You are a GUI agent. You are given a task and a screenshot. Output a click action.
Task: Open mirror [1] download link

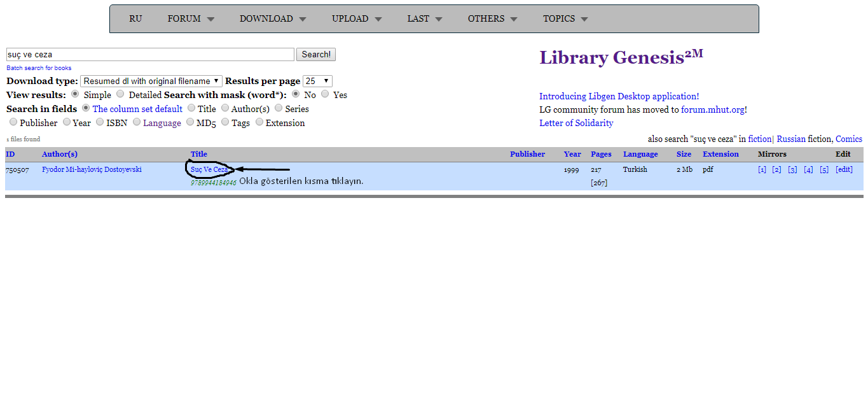click(x=762, y=169)
